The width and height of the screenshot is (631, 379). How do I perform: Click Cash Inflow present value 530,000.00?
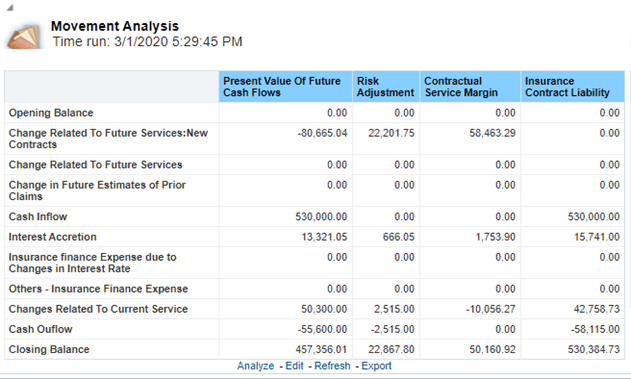(x=321, y=217)
